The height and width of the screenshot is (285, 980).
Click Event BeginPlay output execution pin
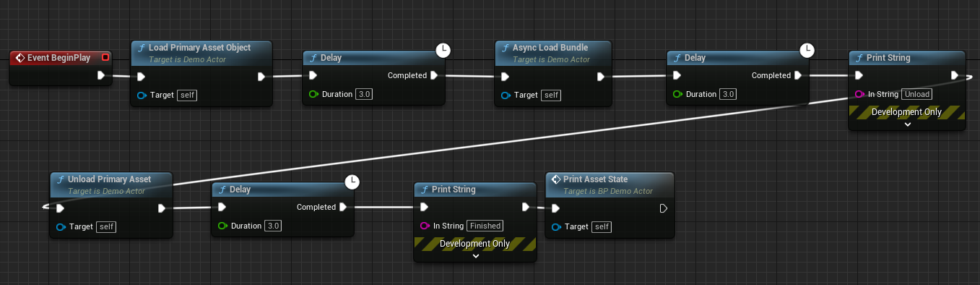tap(101, 75)
